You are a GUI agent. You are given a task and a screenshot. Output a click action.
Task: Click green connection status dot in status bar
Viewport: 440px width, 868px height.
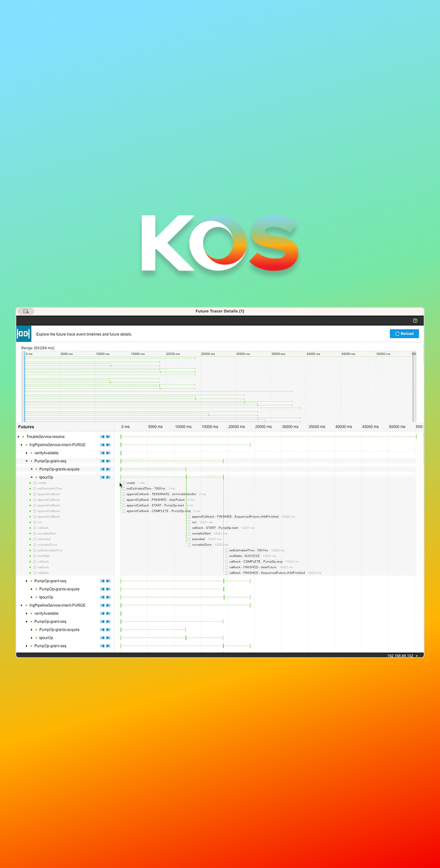point(417,656)
